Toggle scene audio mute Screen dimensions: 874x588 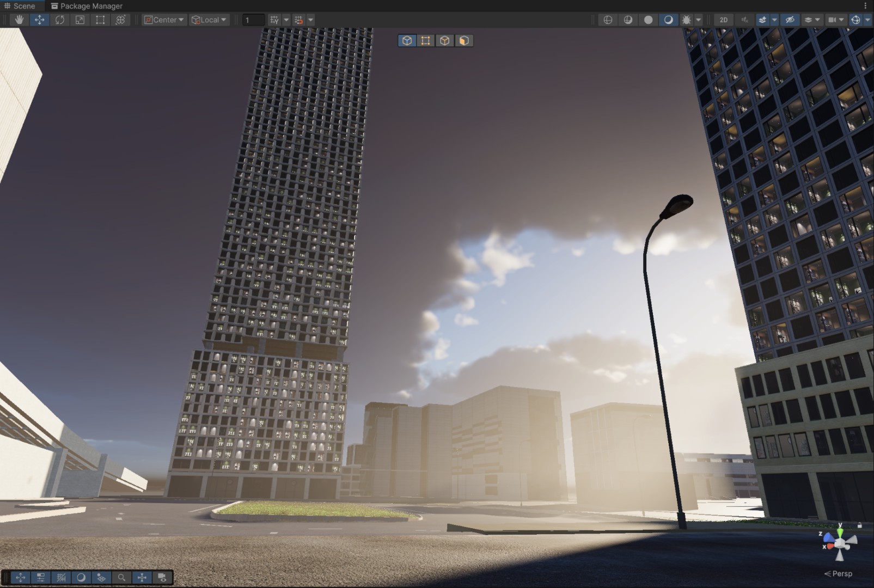(744, 20)
